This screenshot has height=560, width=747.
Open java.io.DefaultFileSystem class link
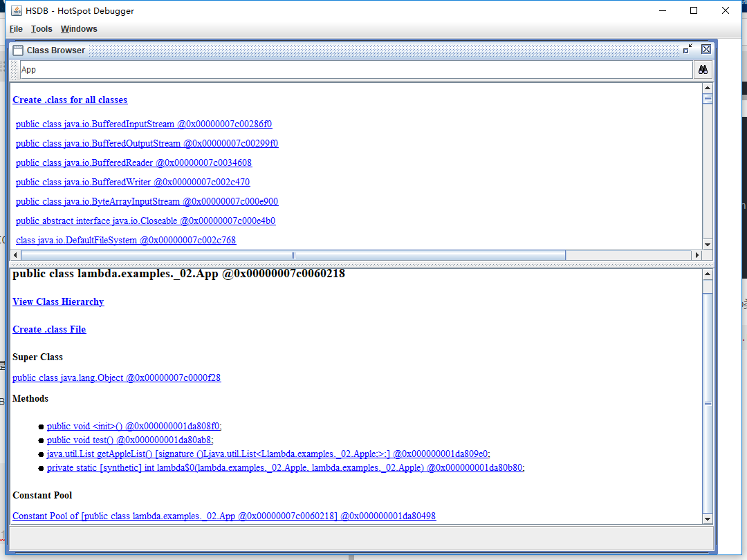(126, 241)
